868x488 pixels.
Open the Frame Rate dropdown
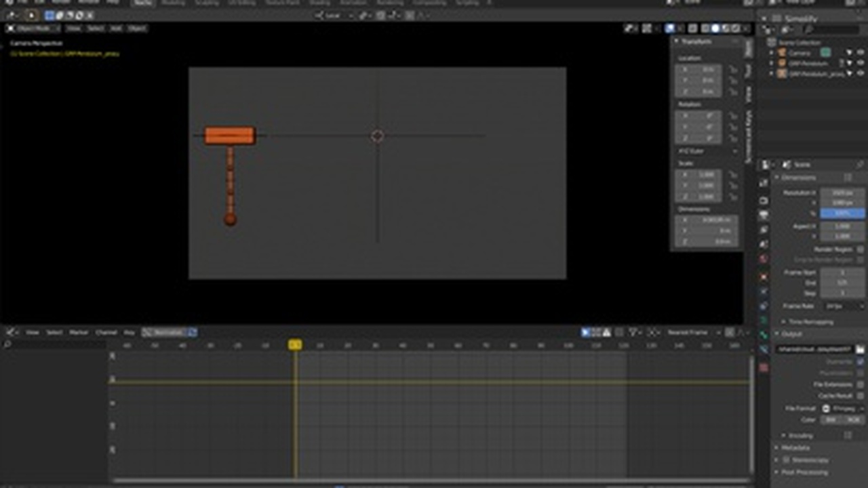coord(843,306)
